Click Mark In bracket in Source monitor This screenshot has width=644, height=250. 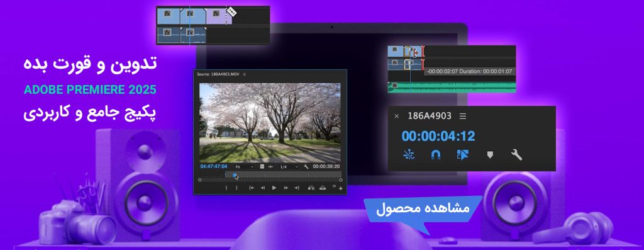point(226,188)
